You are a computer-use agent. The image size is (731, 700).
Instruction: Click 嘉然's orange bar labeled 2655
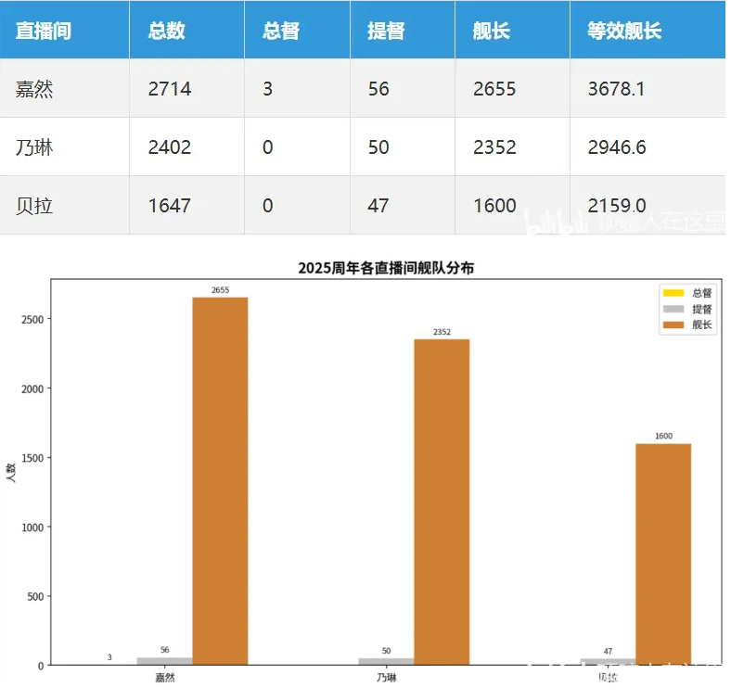(220, 482)
